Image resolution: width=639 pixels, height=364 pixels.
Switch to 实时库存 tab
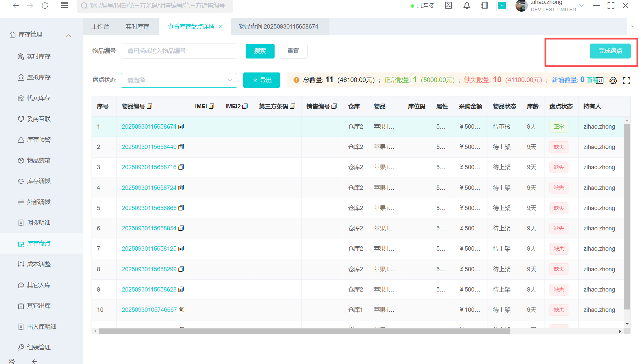137,27
